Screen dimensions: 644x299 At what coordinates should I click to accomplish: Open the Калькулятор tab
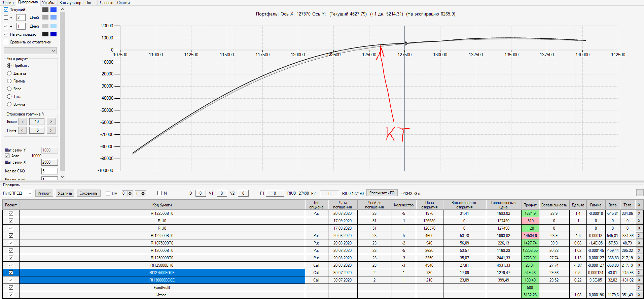click(70, 3)
